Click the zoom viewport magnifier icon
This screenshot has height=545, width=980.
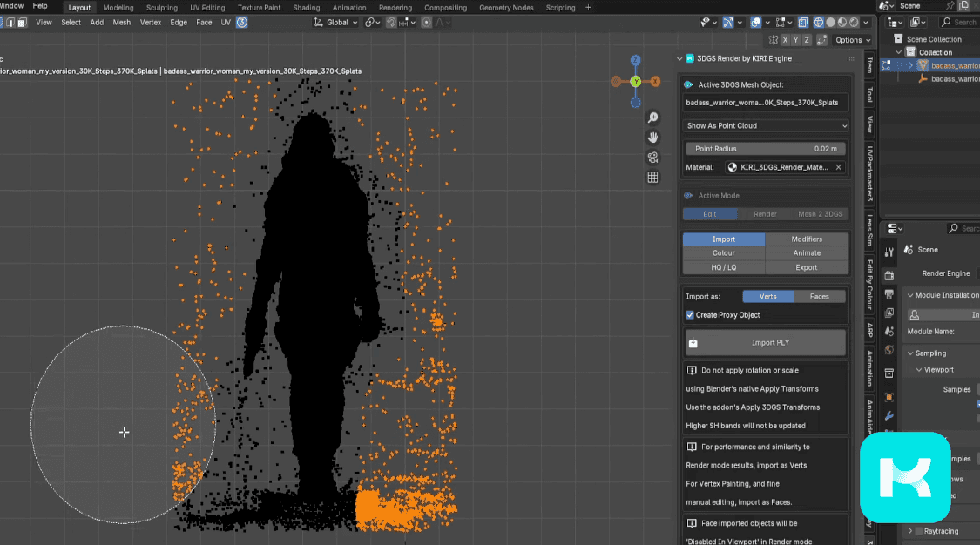[652, 118]
